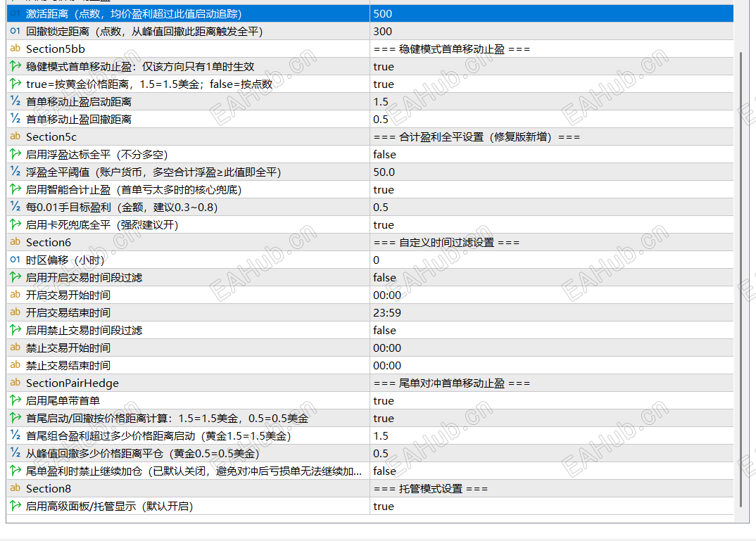Edit the 23:59 开启交易结束时间 value
756x541 pixels.
552,312
